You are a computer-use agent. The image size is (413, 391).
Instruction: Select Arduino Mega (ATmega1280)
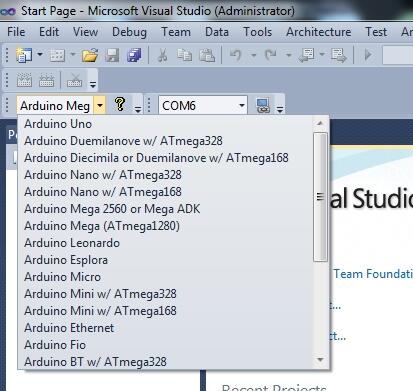tap(165, 226)
